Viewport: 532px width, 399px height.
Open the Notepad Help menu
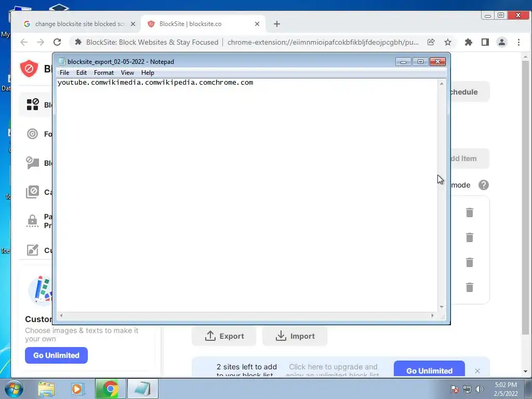[x=148, y=73]
